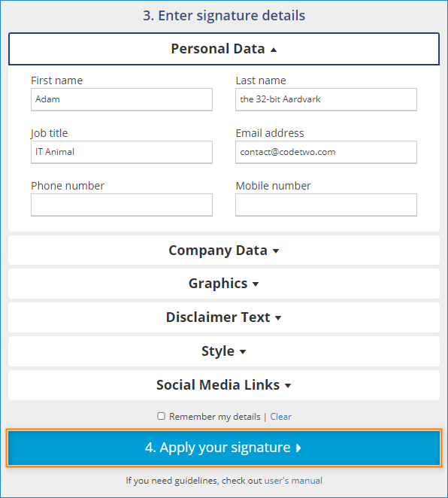Enable Remember my details checkbox
This screenshot has width=448, height=498.
click(x=161, y=416)
